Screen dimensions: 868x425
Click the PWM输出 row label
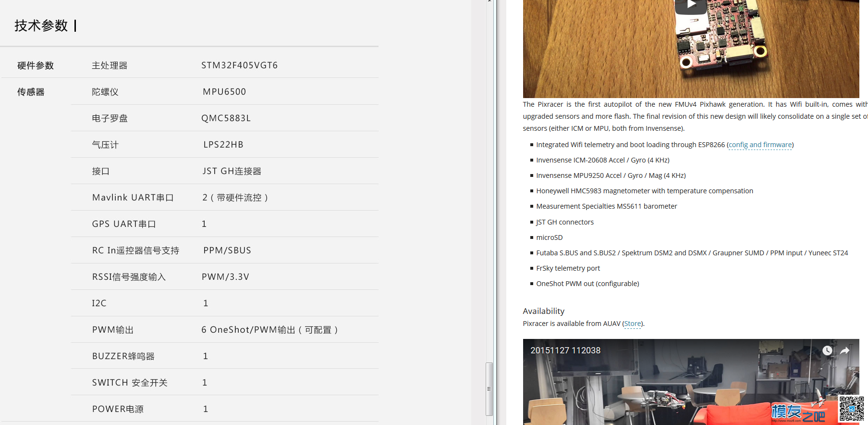click(x=113, y=330)
